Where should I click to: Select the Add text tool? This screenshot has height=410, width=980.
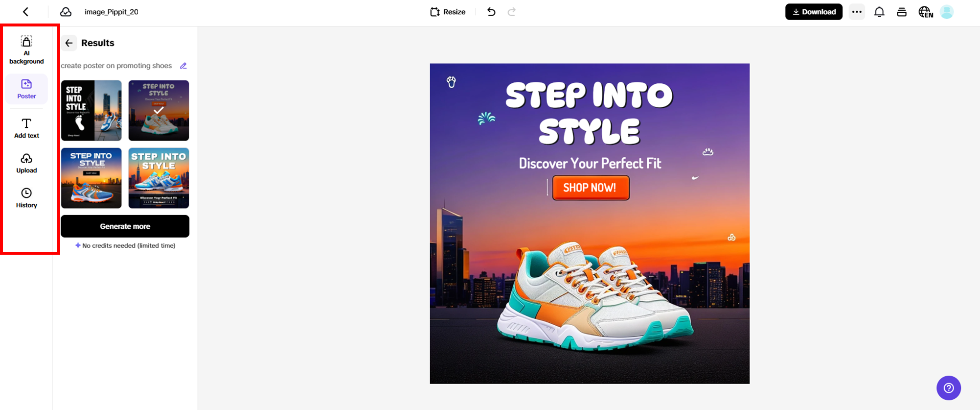pos(26,128)
